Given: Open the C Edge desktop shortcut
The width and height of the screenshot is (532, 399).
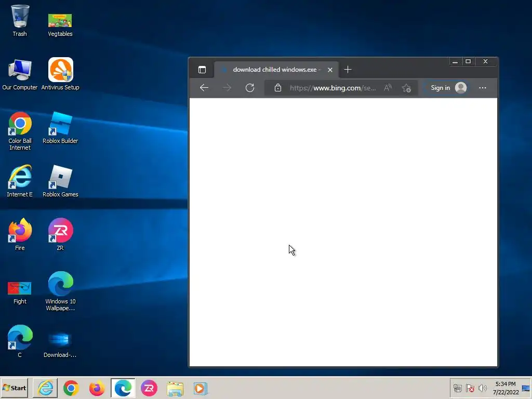Looking at the screenshot, I should tap(20, 341).
